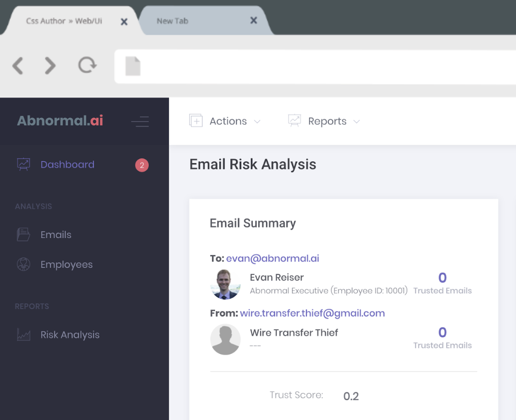Toggle the sidebar hamburger menu icon
This screenshot has width=516, height=420.
(140, 121)
